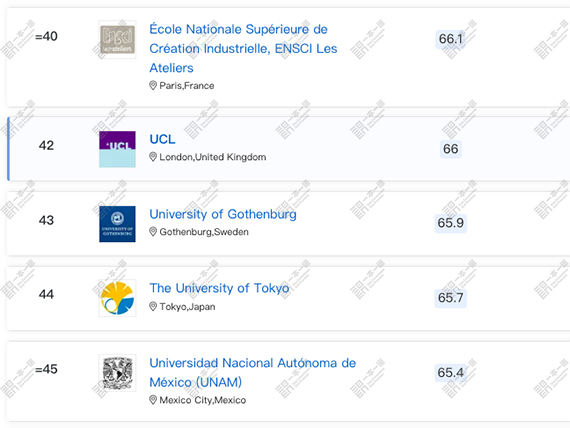This screenshot has width=570, height=428.
Task: Click the location pin beside Mexico City,Mexico
Action: pos(153,400)
